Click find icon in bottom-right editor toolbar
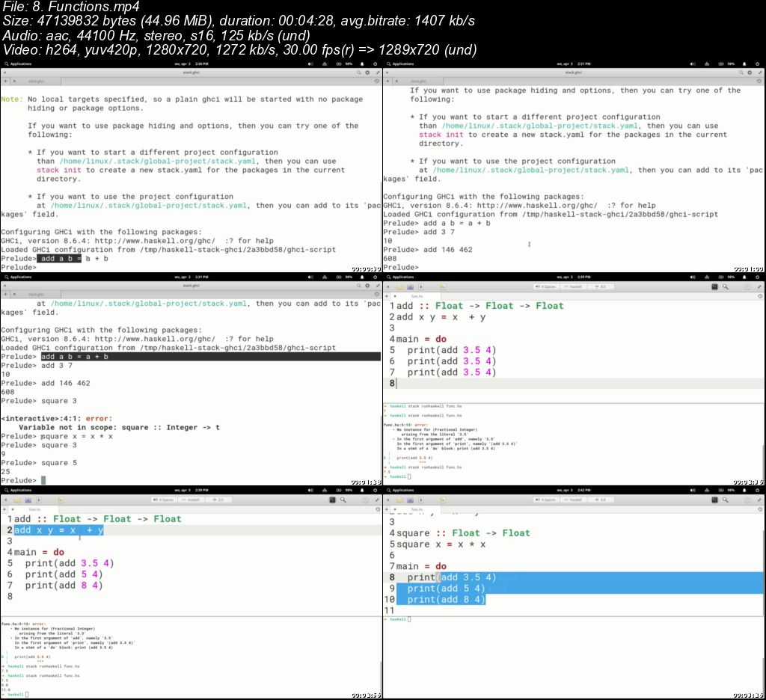 click(x=726, y=500)
